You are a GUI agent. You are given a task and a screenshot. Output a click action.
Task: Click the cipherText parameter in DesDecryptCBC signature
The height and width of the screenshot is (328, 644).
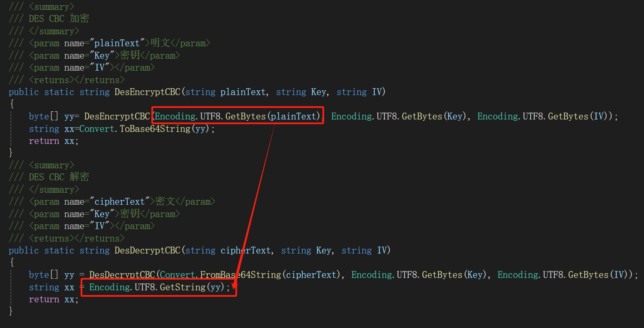[x=246, y=250]
